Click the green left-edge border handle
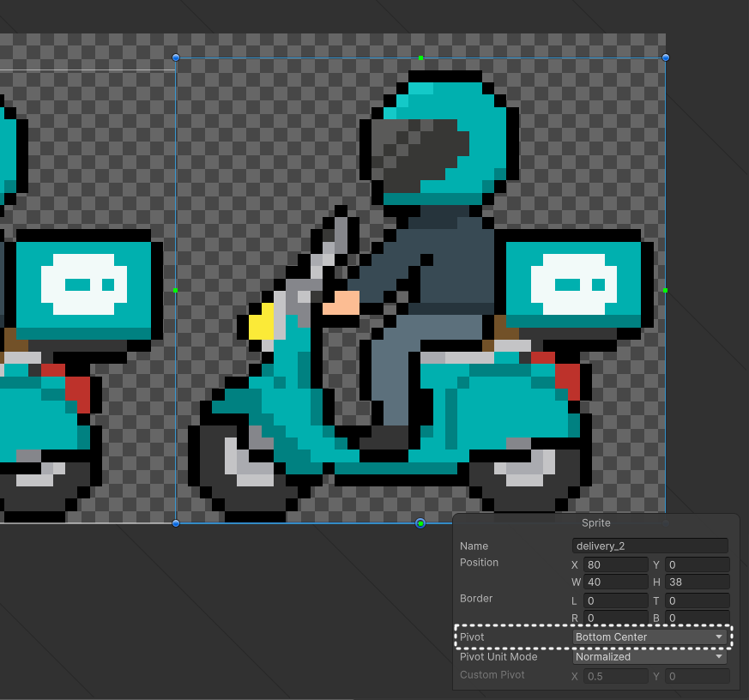The height and width of the screenshot is (700, 749). [x=175, y=290]
